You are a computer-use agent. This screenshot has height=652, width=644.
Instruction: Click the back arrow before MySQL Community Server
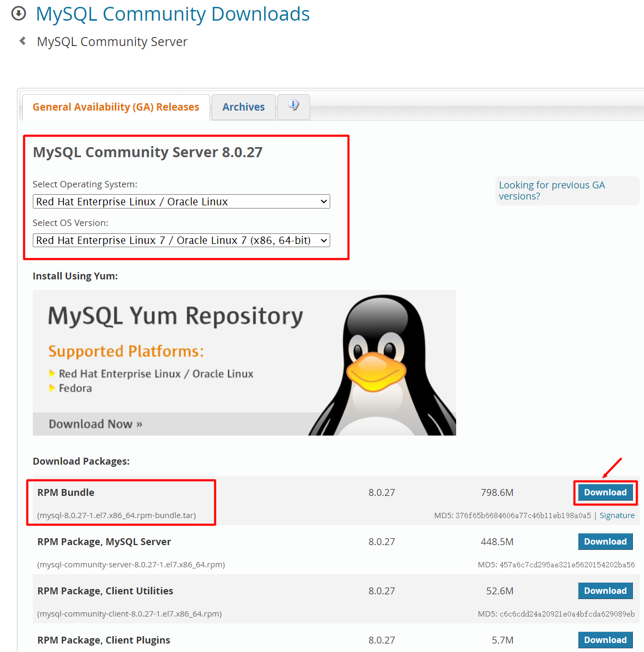tap(22, 41)
